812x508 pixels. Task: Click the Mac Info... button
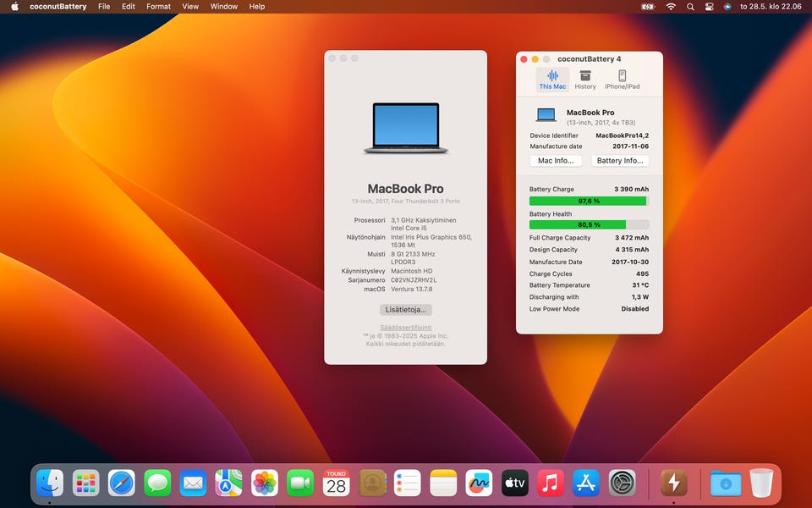556,161
